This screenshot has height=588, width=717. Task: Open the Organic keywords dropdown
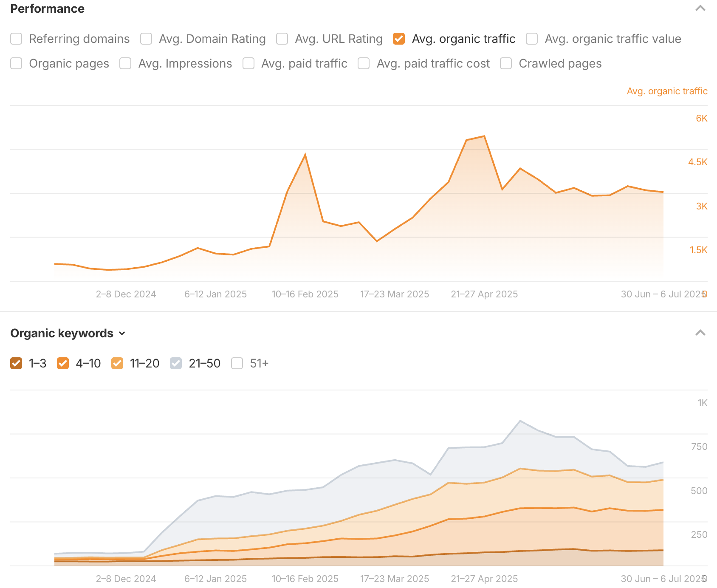click(122, 334)
